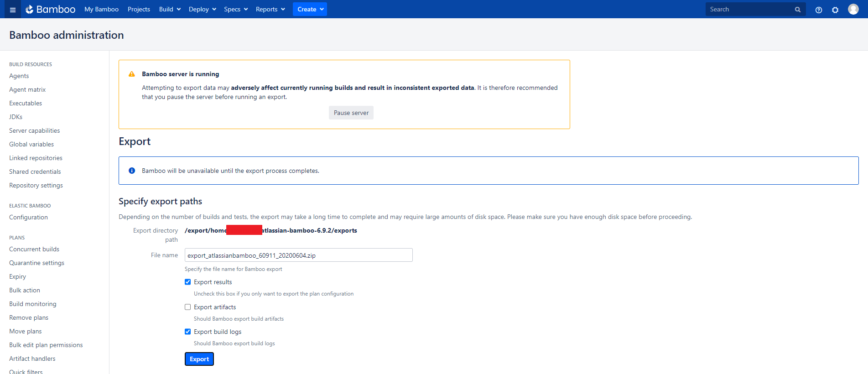Click the Pause server button
The image size is (868, 374).
click(351, 113)
